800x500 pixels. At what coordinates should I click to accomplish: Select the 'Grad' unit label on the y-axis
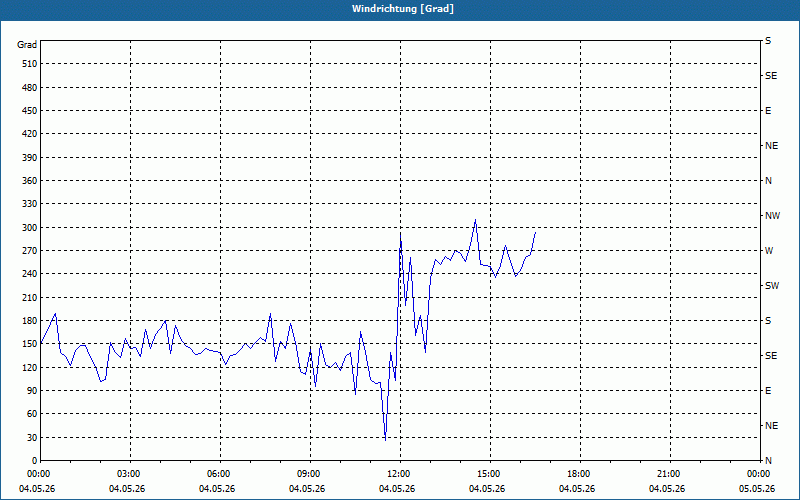pyautogui.click(x=27, y=45)
